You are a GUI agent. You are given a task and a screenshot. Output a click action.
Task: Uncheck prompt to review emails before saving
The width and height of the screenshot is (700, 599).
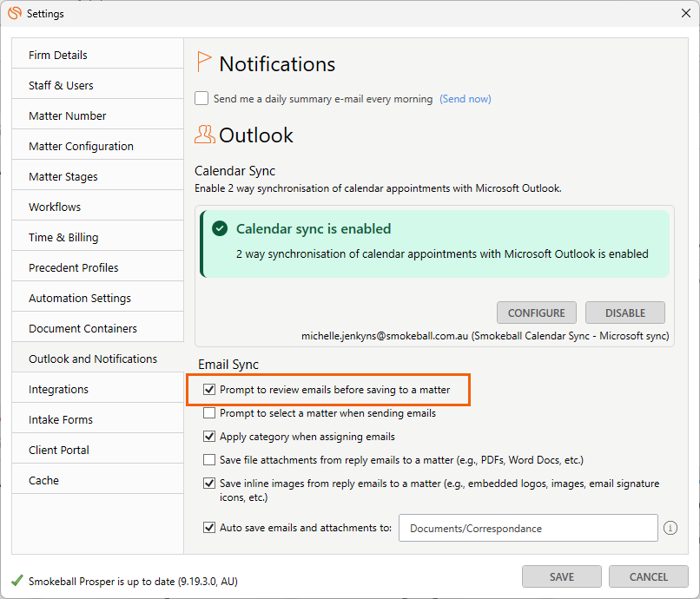pyautogui.click(x=209, y=389)
